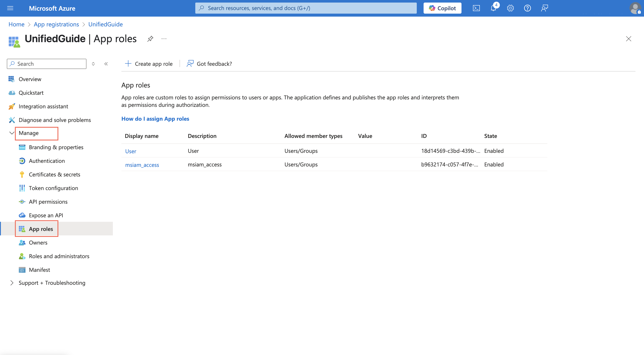Click the help question mark icon

(x=527, y=8)
